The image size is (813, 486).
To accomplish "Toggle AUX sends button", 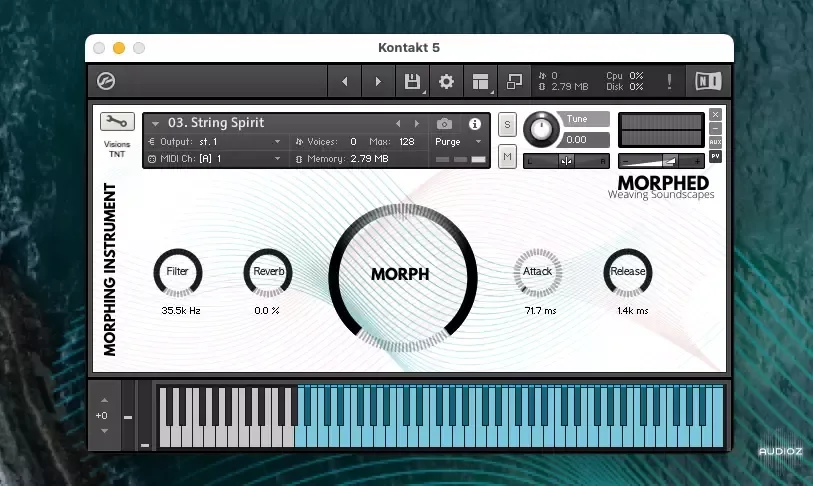I will pos(716,142).
